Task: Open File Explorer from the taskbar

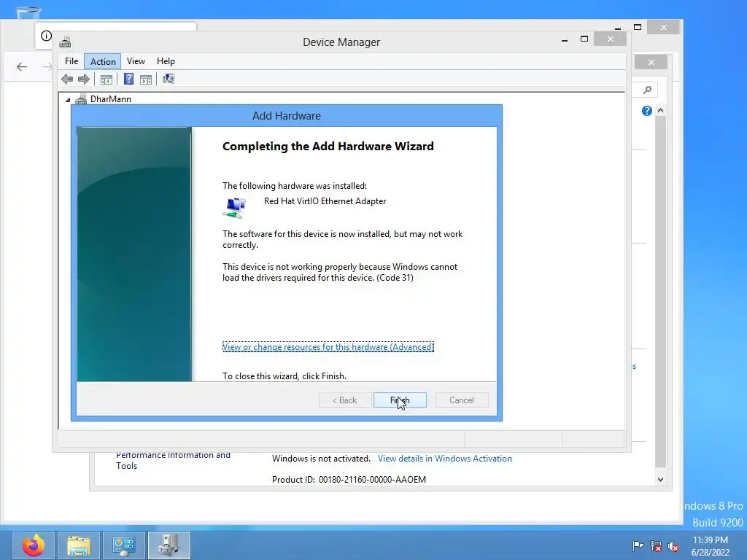Action: point(79,545)
